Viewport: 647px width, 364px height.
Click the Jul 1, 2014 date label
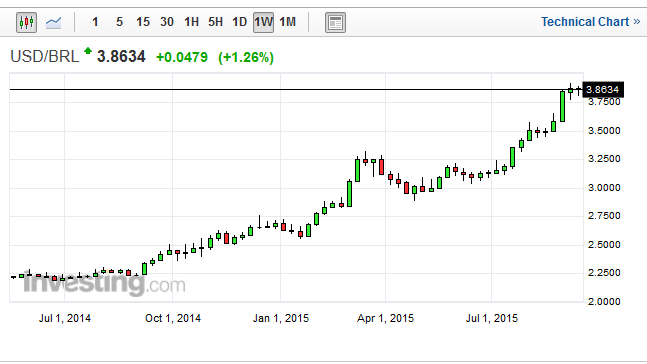(x=65, y=318)
